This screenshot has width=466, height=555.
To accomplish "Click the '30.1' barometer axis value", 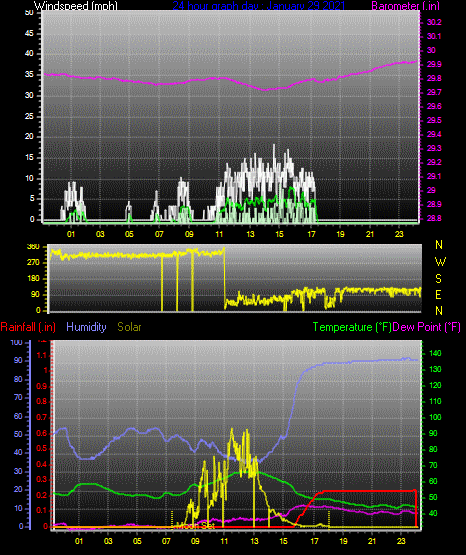I will (434, 36).
